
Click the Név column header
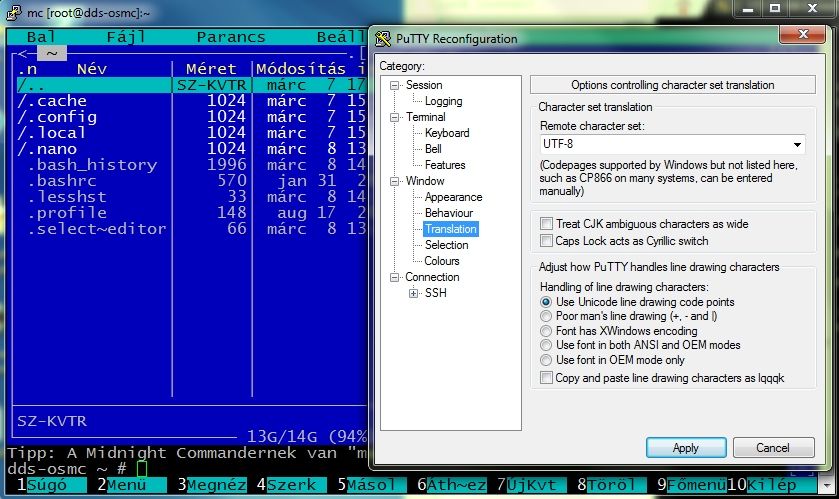pos(92,69)
